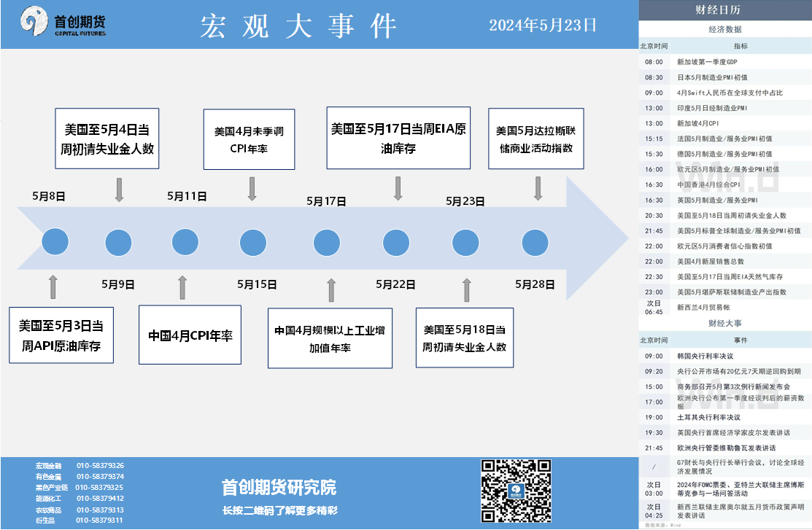Select the 5月28日 timeline dot

pos(535,242)
